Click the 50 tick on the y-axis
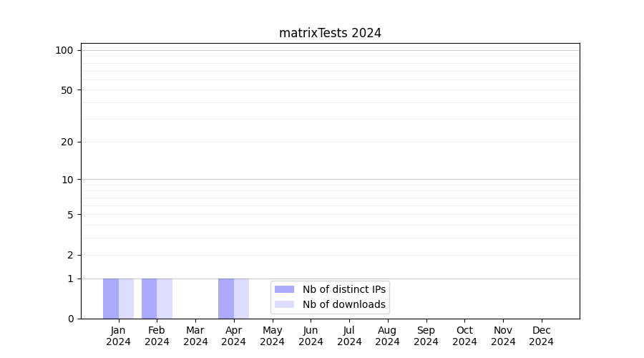644x358 pixels. (x=67, y=90)
